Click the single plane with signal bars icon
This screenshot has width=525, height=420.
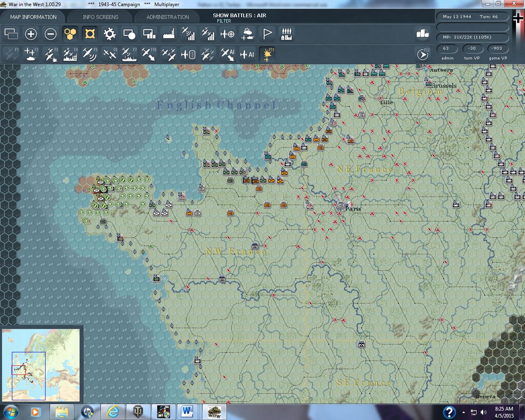point(188,34)
